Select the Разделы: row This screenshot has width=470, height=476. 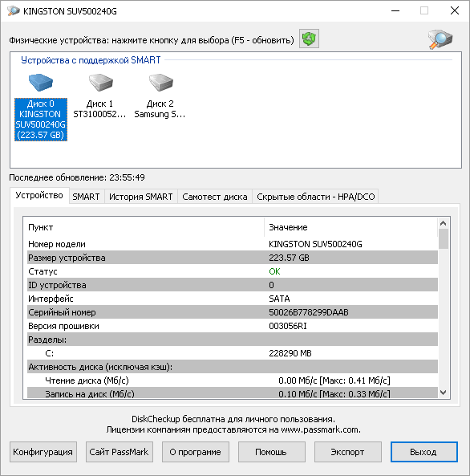point(233,340)
